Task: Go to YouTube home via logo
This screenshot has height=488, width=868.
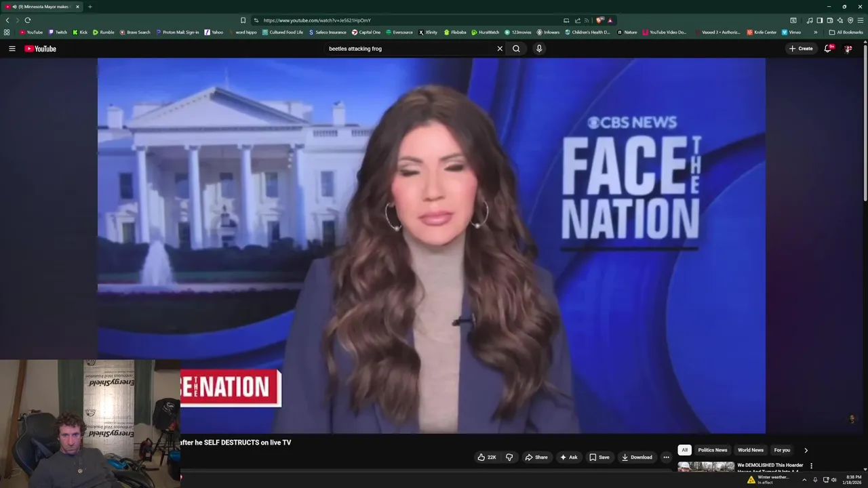Action: point(40,49)
